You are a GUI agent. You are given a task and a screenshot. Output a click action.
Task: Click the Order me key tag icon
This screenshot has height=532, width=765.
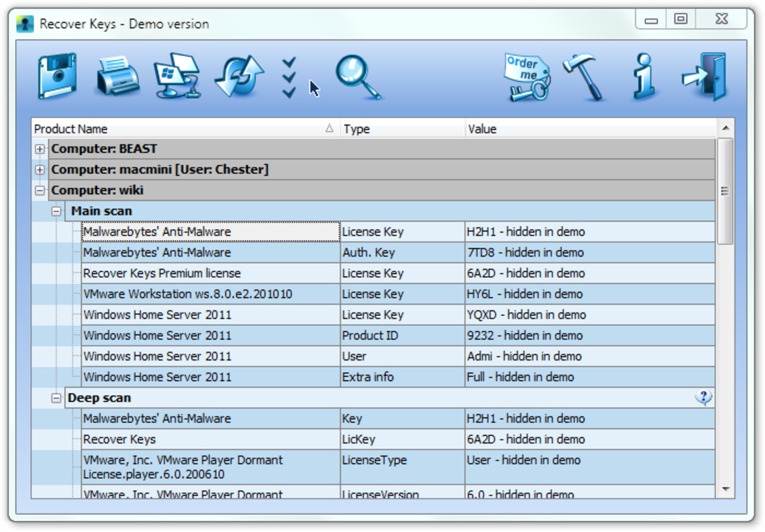click(x=528, y=77)
